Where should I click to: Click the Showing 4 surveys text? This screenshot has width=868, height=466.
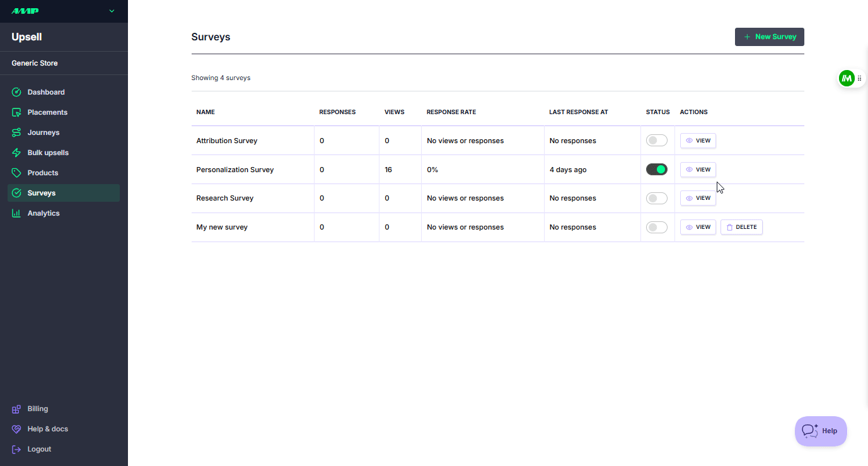point(221,78)
